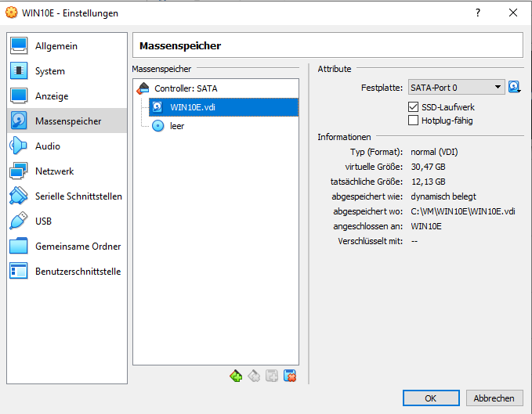This screenshot has width=532, height=414.
Task: Confirm settings with the OK button
Action: coord(431,398)
